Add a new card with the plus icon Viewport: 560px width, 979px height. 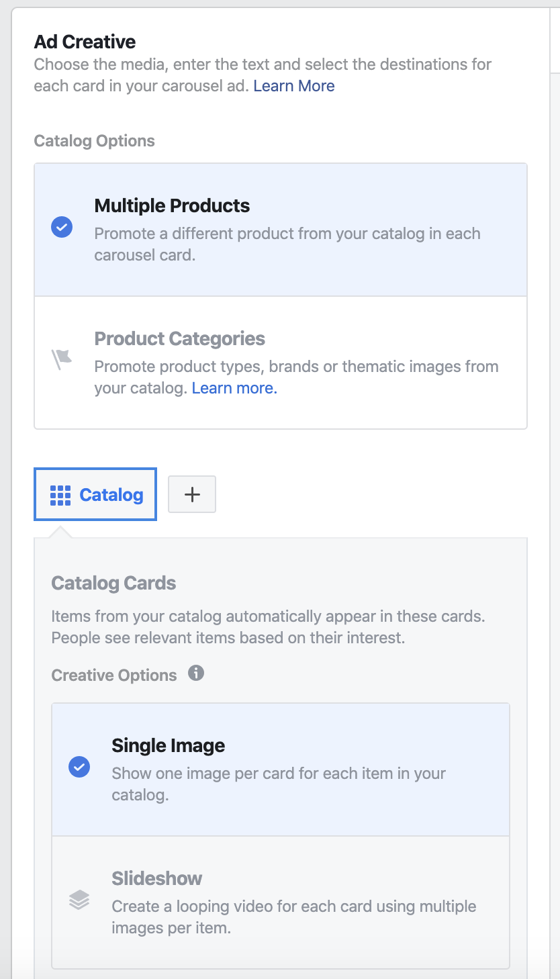coord(192,495)
